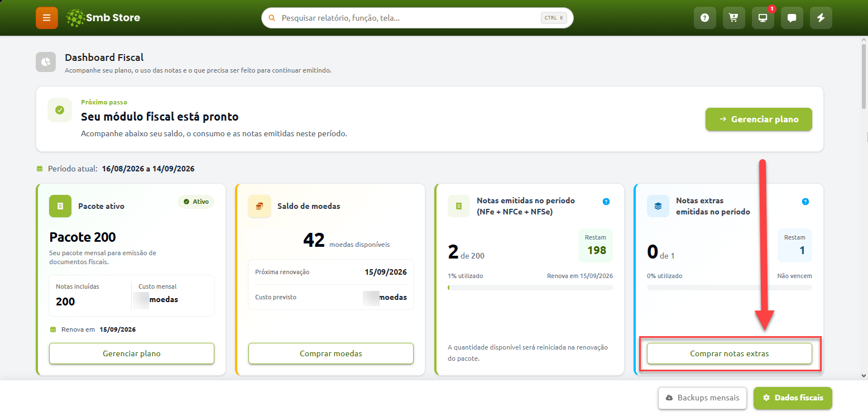868x416 pixels.
Task: Click the Notas extras usage progress bar
Action: tap(730, 288)
